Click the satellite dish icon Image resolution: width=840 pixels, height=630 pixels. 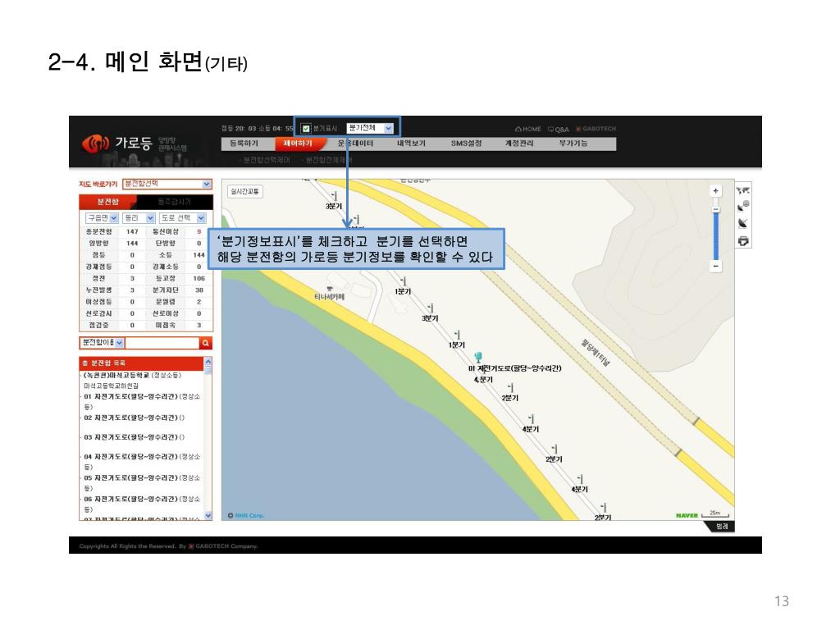pyautogui.click(x=743, y=223)
